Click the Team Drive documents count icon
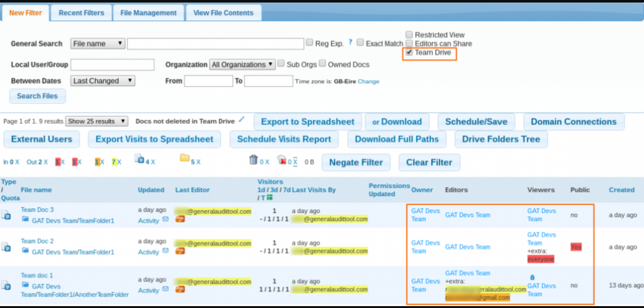The image size is (644, 308). tap(139, 160)
